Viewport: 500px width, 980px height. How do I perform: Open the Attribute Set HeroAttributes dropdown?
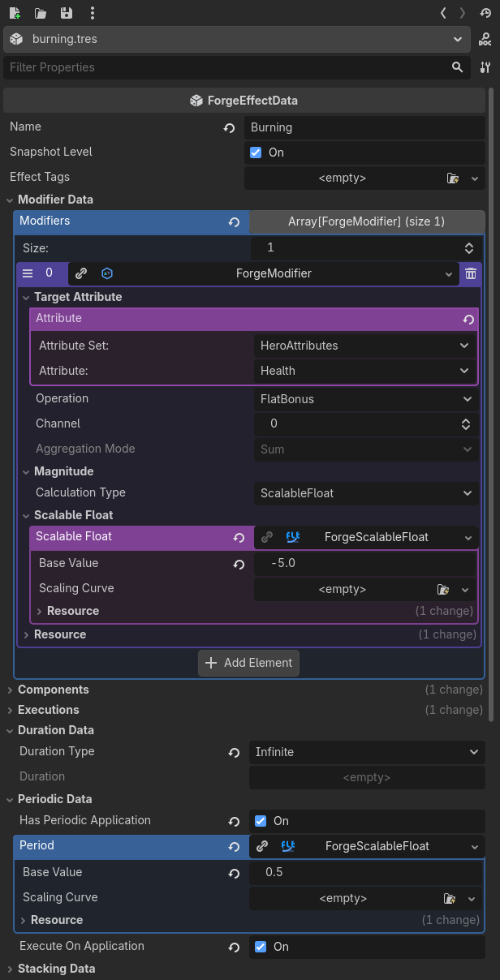pyautogui.click(x=365, y=346)
